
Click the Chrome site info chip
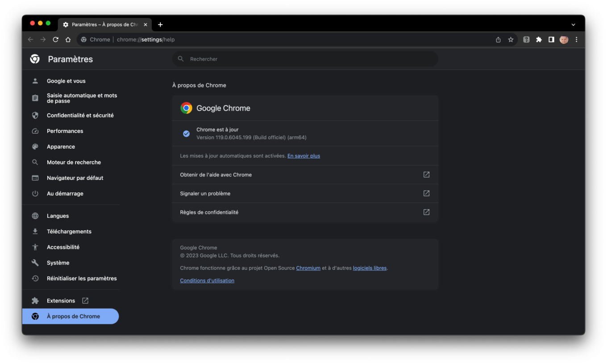click(x=95, y=40)
